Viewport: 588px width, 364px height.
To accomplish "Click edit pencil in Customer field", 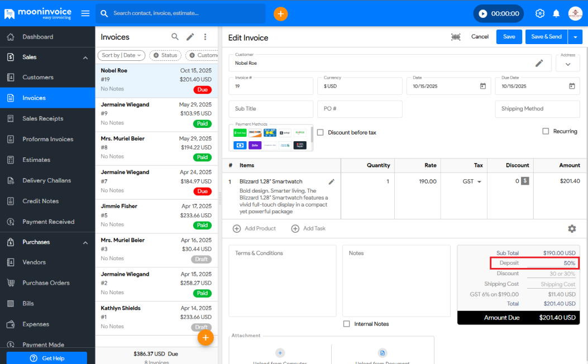I will click(539, 63).
